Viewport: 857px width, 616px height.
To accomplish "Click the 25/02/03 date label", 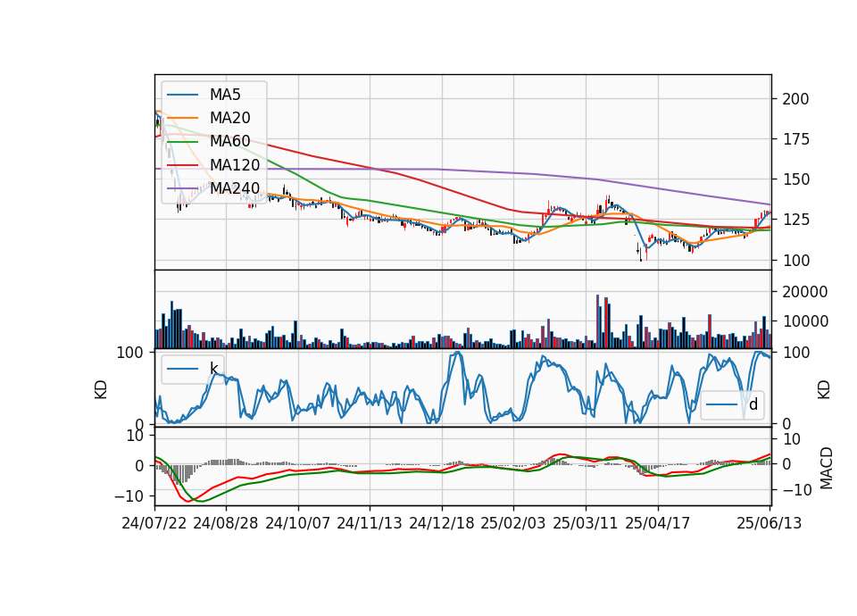I will pyautogui.click(x=513, y=523).
